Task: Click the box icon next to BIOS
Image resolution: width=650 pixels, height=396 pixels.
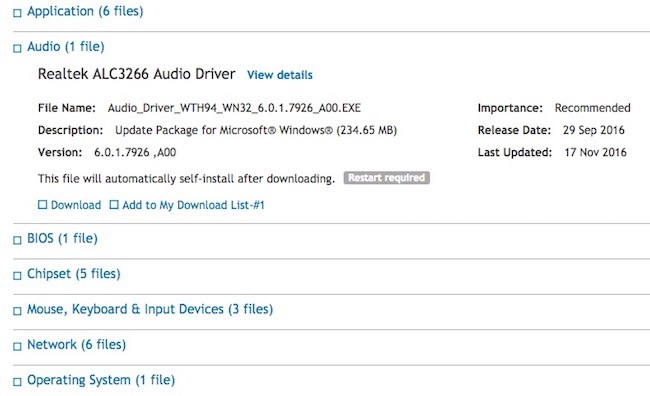Action: pyautogui.click(x=17, y=241)
